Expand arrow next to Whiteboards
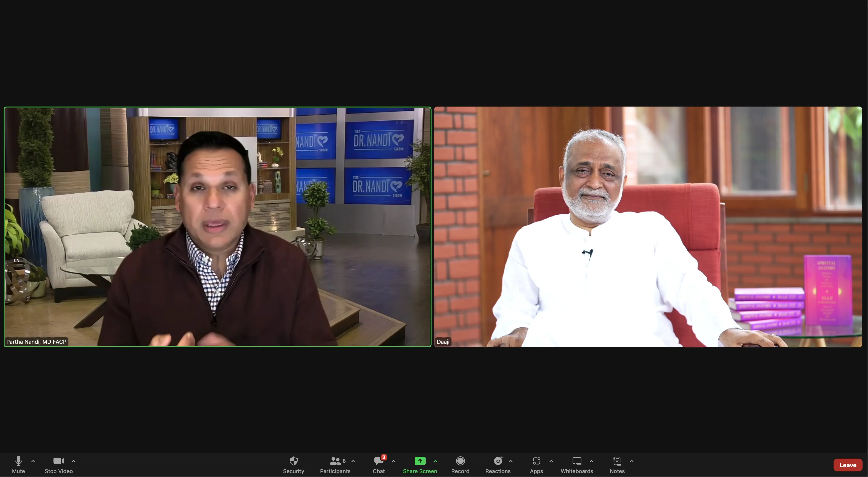868x477 pixels. 591,461
